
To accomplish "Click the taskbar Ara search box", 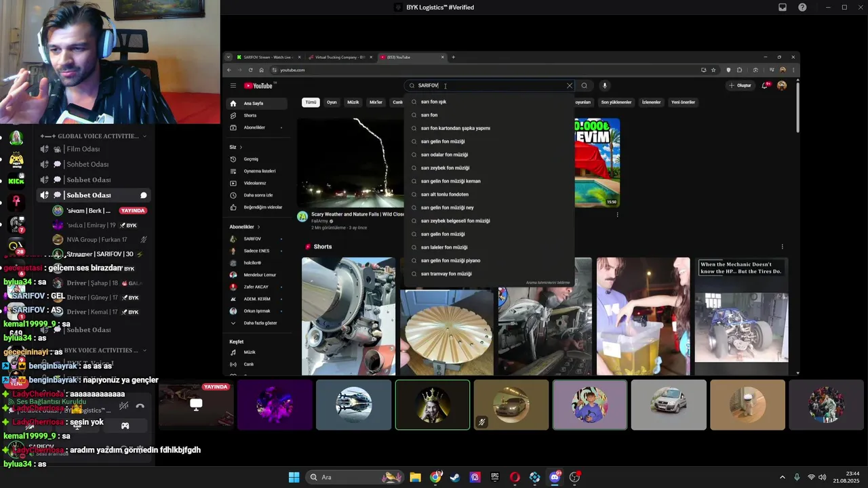I will pos(355,477).
